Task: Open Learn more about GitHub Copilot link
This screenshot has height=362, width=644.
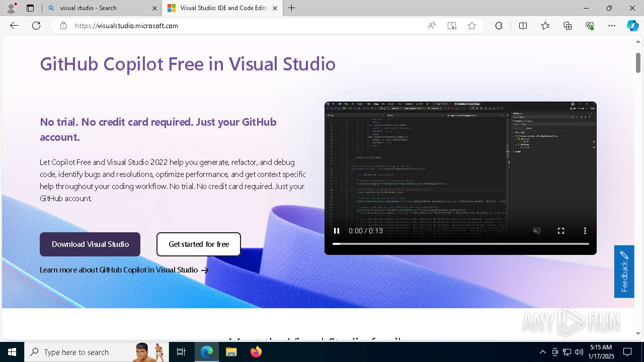Action: point(124,270)
